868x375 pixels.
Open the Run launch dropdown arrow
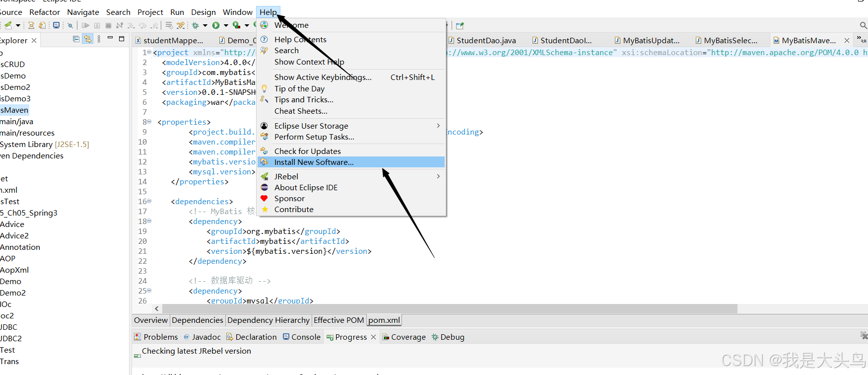click(226, 25)
